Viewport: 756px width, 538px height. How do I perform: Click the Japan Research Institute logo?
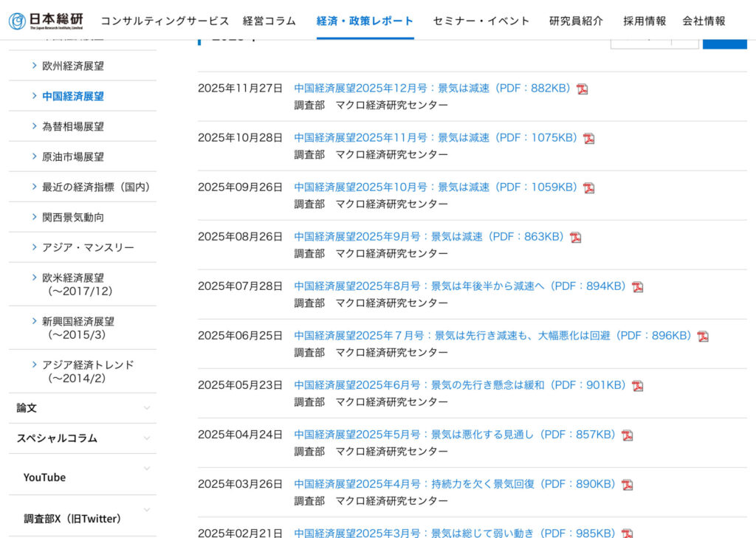pos(46,21)
